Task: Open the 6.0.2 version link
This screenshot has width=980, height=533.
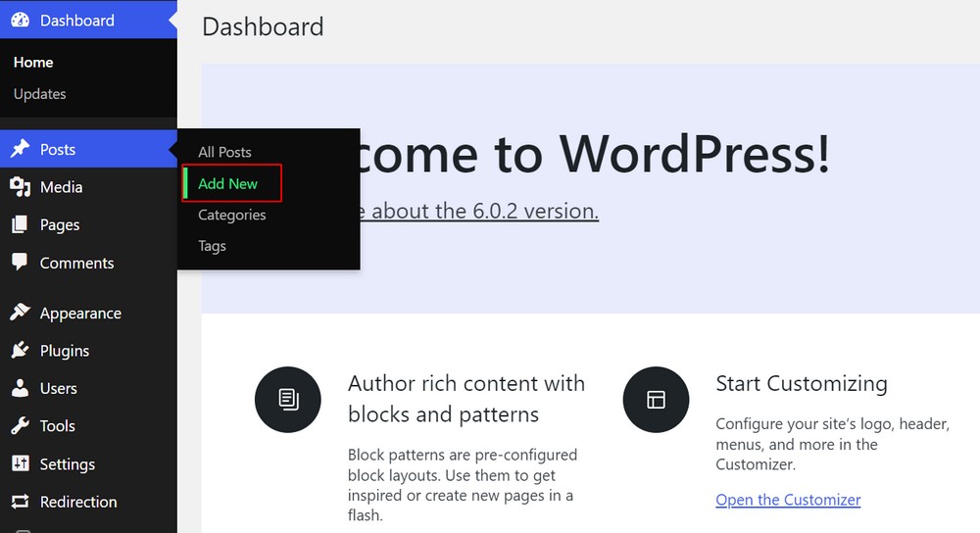Action: click(x=470, y=211)
